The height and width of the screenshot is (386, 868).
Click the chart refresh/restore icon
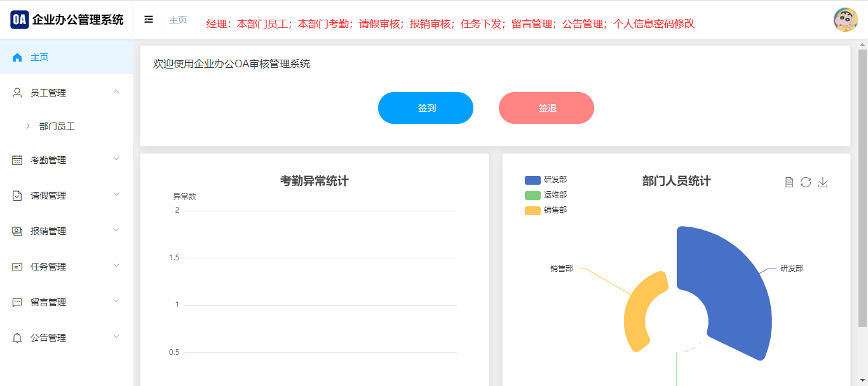pos(806,182)
